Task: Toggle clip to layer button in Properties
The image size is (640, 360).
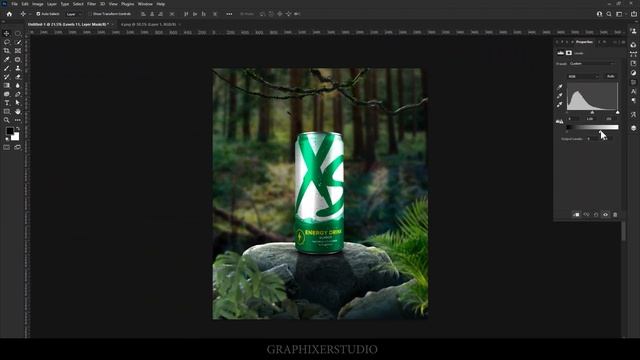Action: pos(576,214)
